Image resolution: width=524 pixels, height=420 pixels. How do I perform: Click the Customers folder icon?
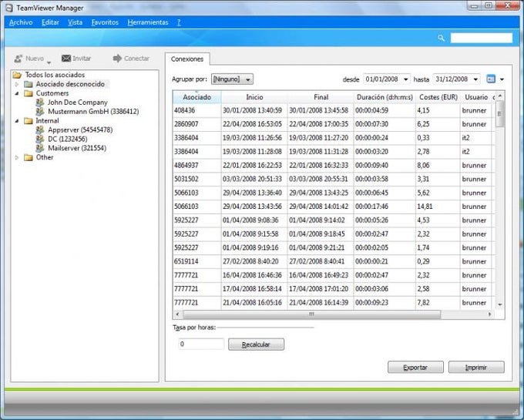29,93
